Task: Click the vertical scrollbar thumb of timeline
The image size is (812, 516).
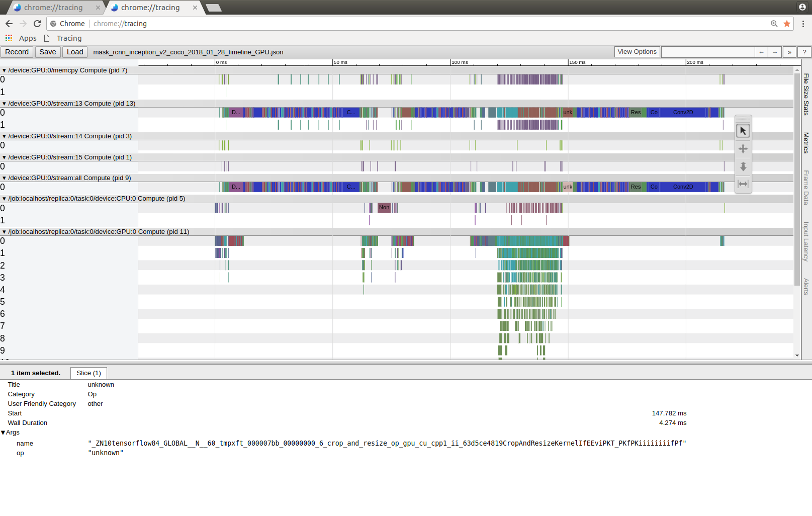Action: tap(797, 179)
